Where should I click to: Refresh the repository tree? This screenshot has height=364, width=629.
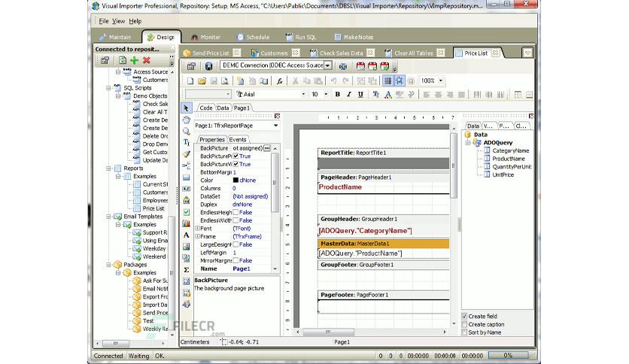pos(123,60)
